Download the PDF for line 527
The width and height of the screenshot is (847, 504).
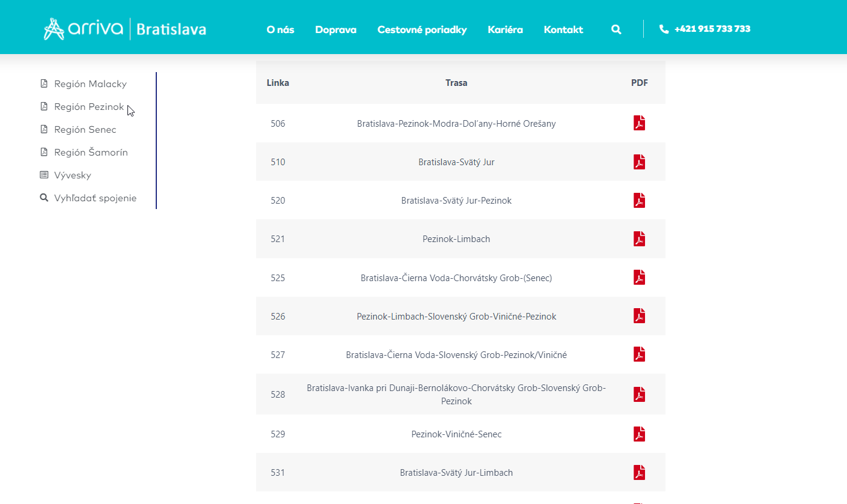click(639, 354)
